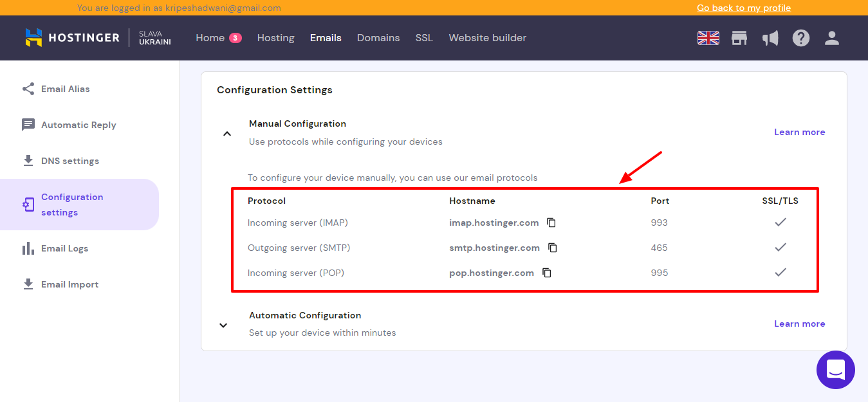Screen dimensions: 868x402
Task: Copy the imap.hostinger.com hostname
Action: click(551, 223)
